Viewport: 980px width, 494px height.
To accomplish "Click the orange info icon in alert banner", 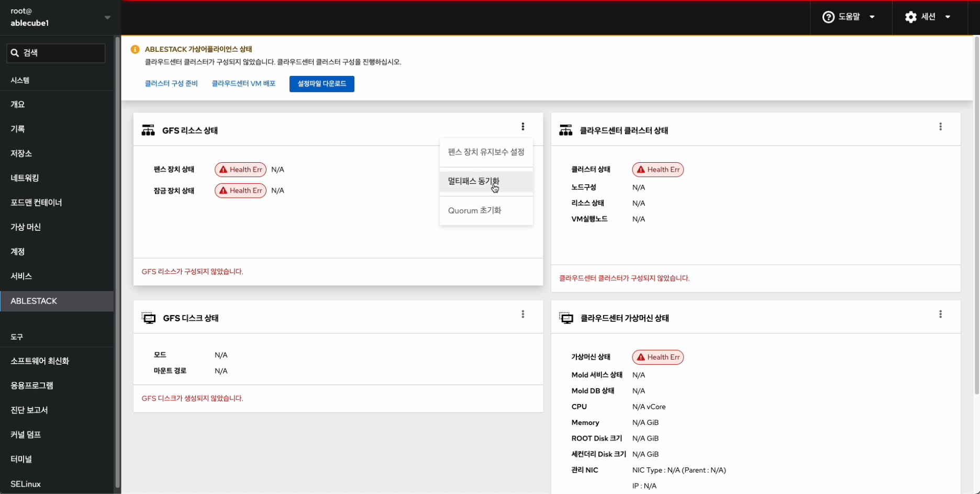I will (x=135, y=49).
